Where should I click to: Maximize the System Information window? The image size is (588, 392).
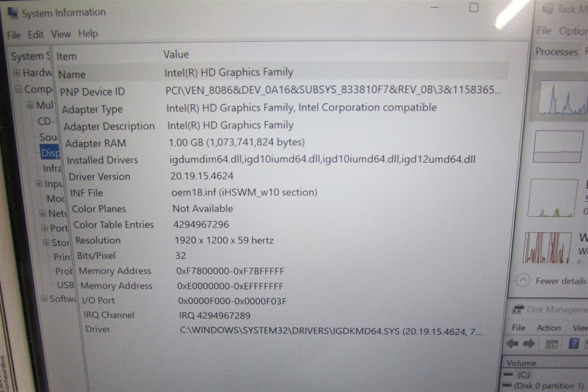[474, 7]
